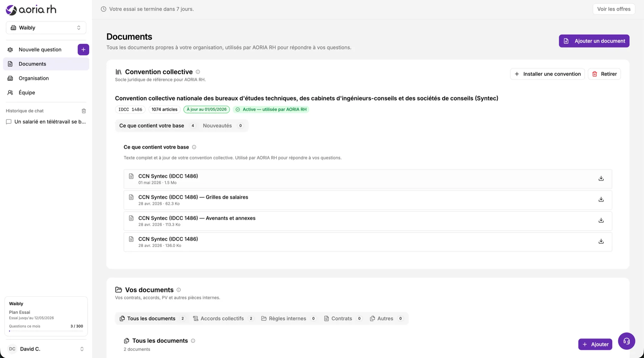Select Documents in the sidebar
The width and height of the screenshot is (644, 358).
pos(46,64)
